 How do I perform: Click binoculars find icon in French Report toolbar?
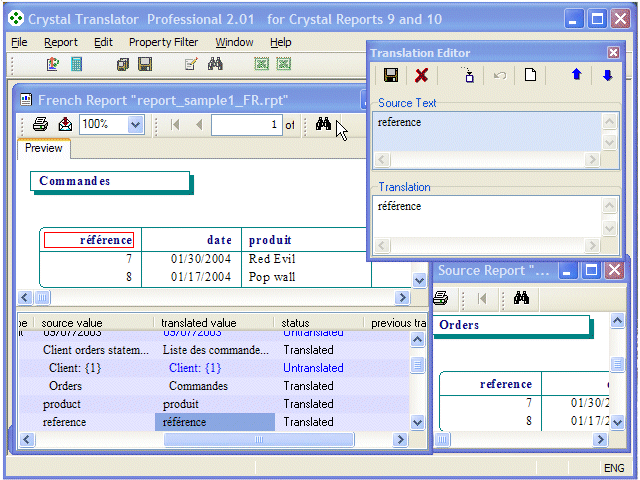pos(323,124)
